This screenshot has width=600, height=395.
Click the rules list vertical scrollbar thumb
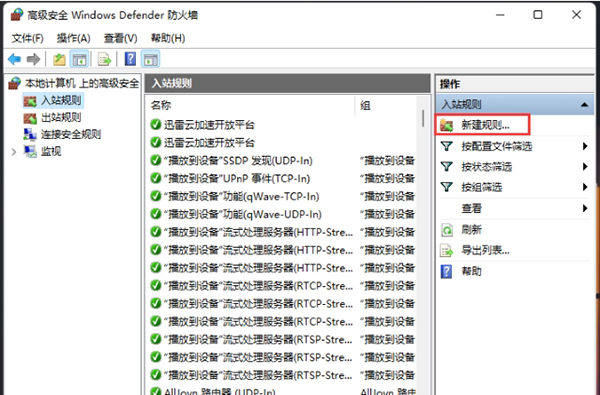[x=423, y=118]
